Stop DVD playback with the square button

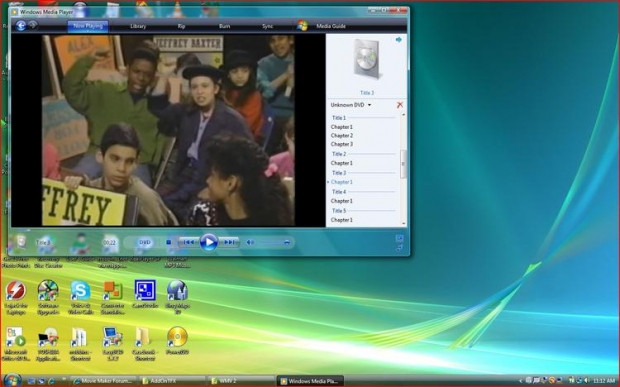point(169,242)
